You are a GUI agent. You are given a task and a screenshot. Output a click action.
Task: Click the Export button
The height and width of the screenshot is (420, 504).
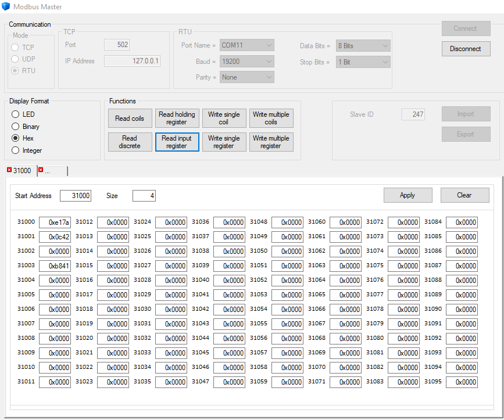(x=466, y=134)
